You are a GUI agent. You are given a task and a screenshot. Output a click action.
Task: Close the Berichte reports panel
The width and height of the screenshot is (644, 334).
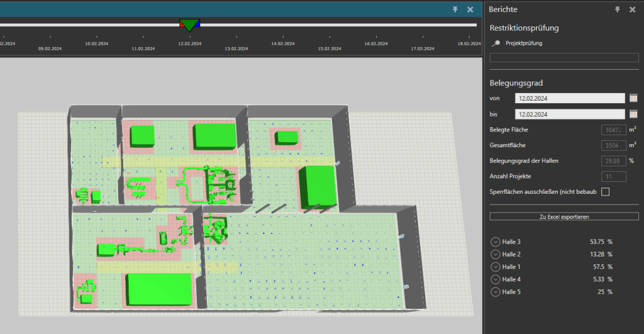coord(633,9)
